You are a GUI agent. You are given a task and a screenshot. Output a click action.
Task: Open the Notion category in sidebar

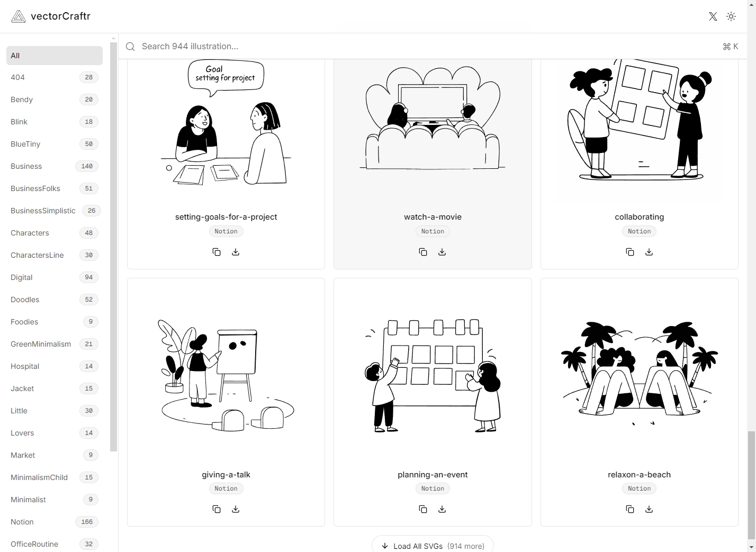tap(55, 522)
